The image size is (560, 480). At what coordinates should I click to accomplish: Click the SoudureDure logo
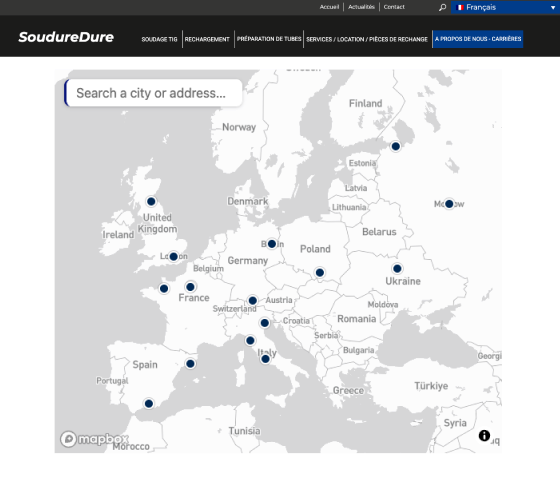pyautogui.click(x=66, y=37)
